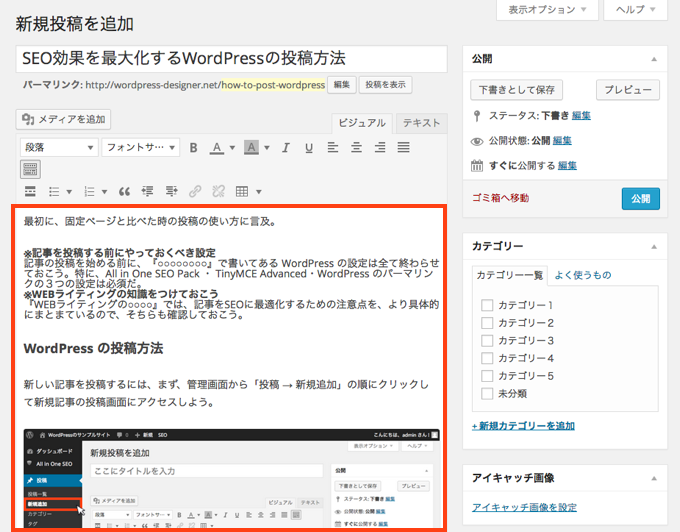Click the permalink 編集 button

pos(342,85)
